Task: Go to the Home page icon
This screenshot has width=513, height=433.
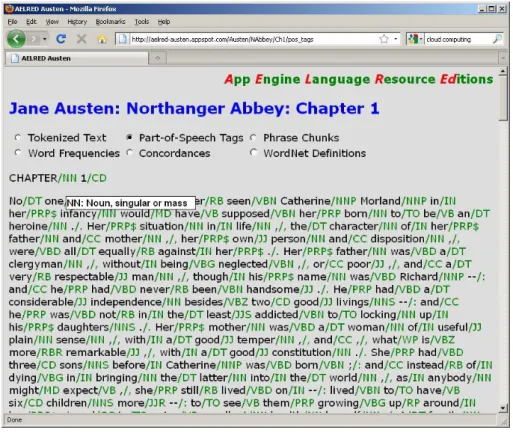Action: 102,39
